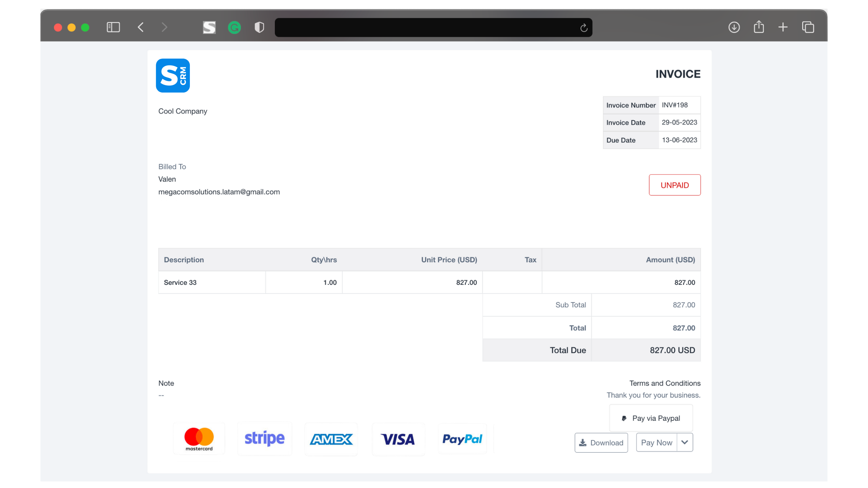This screenshot has height=488, width=868.
Task: Show the tab overview
Action: coord(808,27)
